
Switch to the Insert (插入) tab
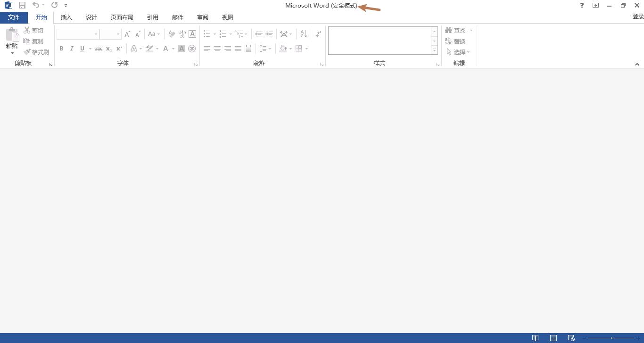[x=66, y=17]
